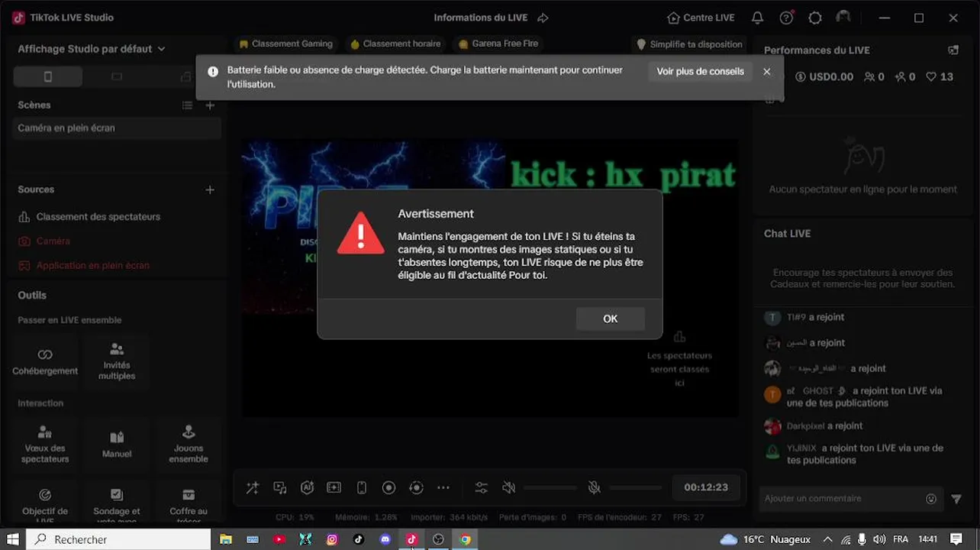Select the landscape layout tab

(x=117, y=76)
